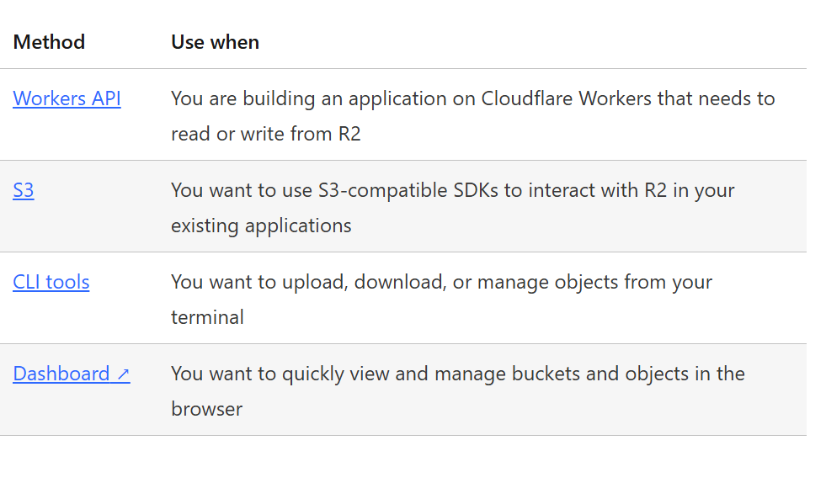Screen dimensions: 826x504
Task: Click the external-link arrow beside Dashboard
Action: (x=123, y=374)
